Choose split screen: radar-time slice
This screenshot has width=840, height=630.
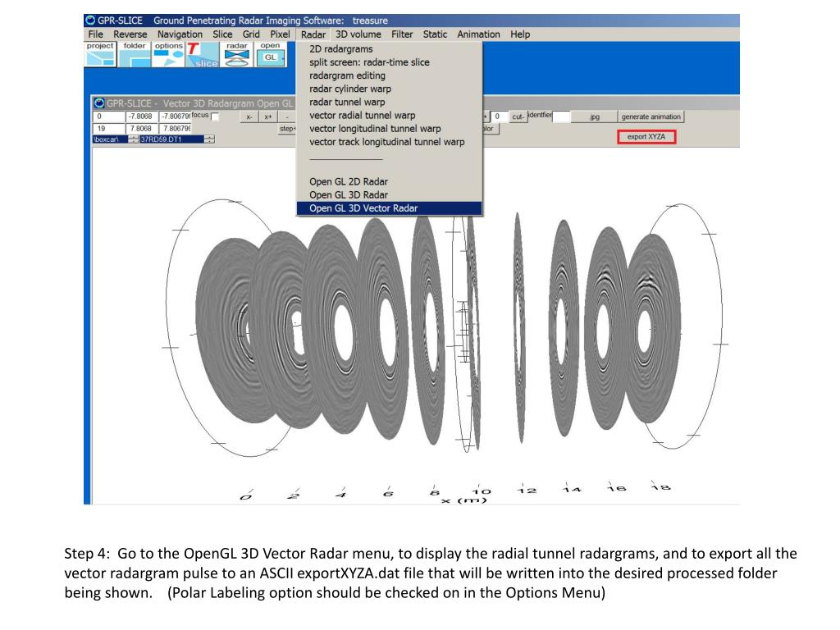coord(390,62)
